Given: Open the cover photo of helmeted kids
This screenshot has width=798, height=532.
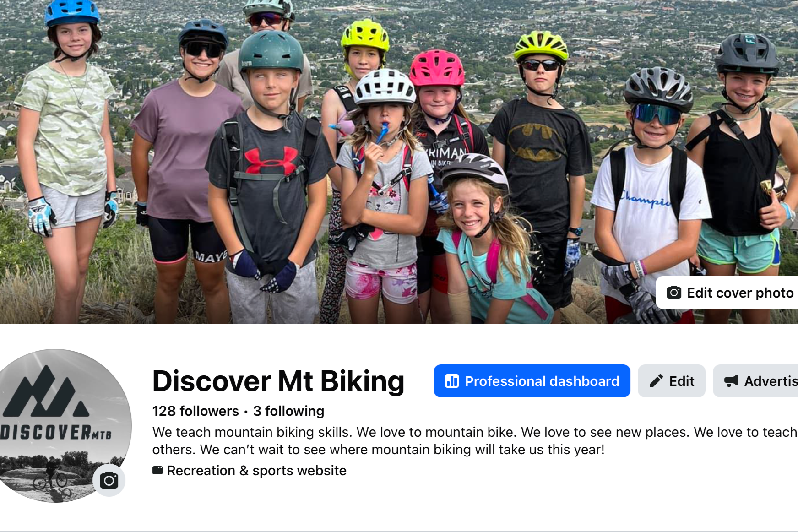Looking at the screenshot, I should [x=399, y=162].
